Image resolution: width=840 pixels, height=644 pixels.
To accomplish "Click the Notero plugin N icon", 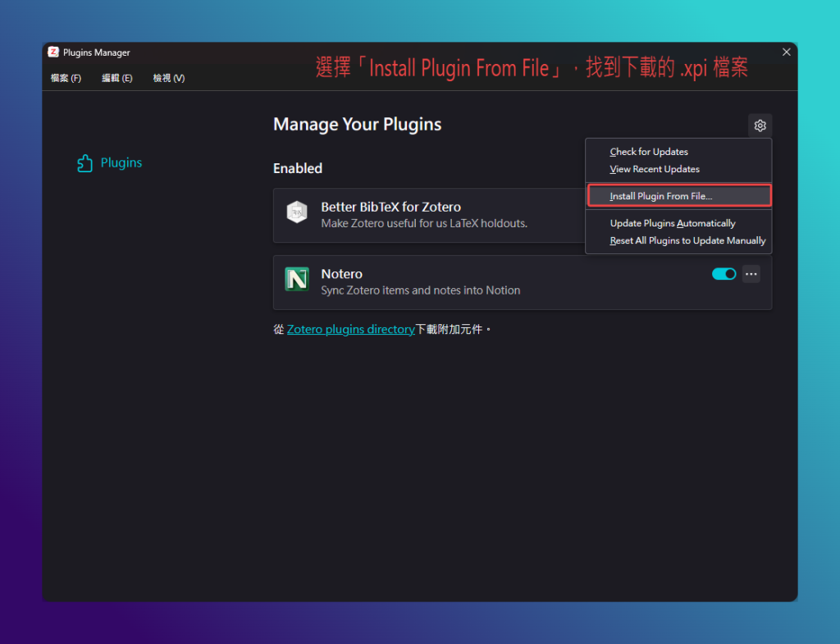I will pyautogui.click(x=297, y=279).
